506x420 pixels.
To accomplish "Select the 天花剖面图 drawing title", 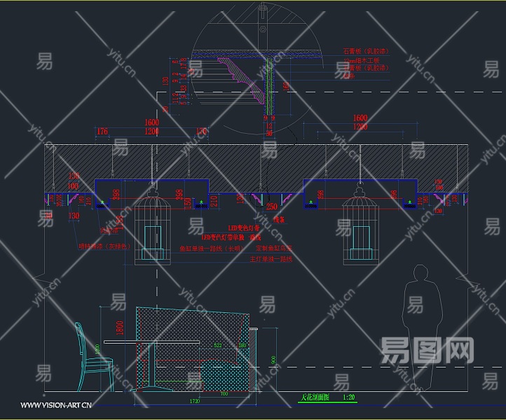I will pos(315,397).
